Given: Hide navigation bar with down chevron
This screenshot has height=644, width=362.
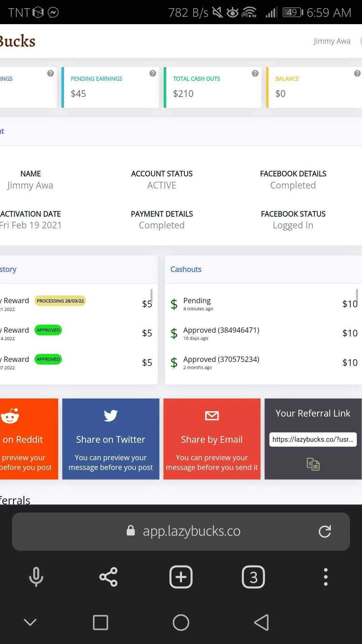Looking at the screenshot, I should tap(30, 623).
